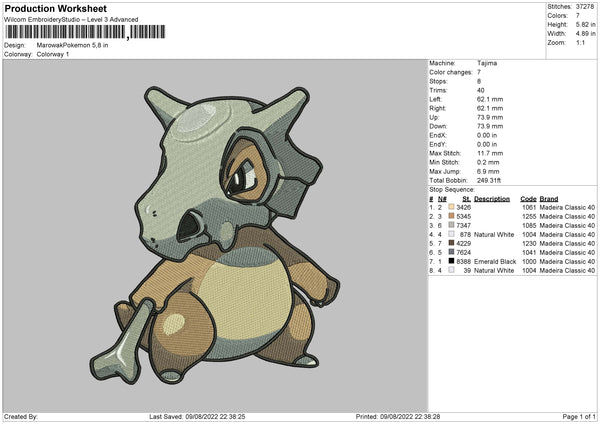Screen dimensions: 600x424
Task: Click the code 1230 cell
Action: coord(529,243)
